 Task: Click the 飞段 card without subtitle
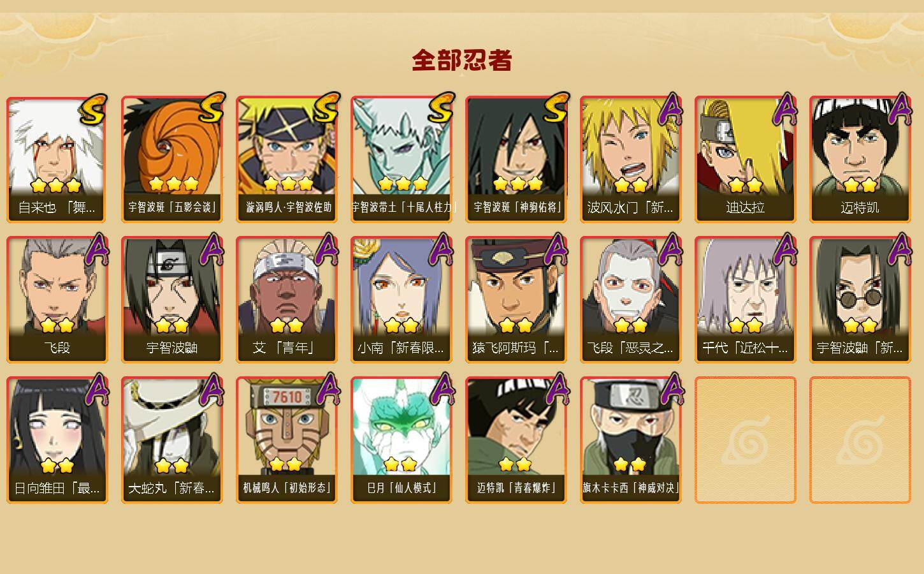pyautogui.click(x=57, y=300)
